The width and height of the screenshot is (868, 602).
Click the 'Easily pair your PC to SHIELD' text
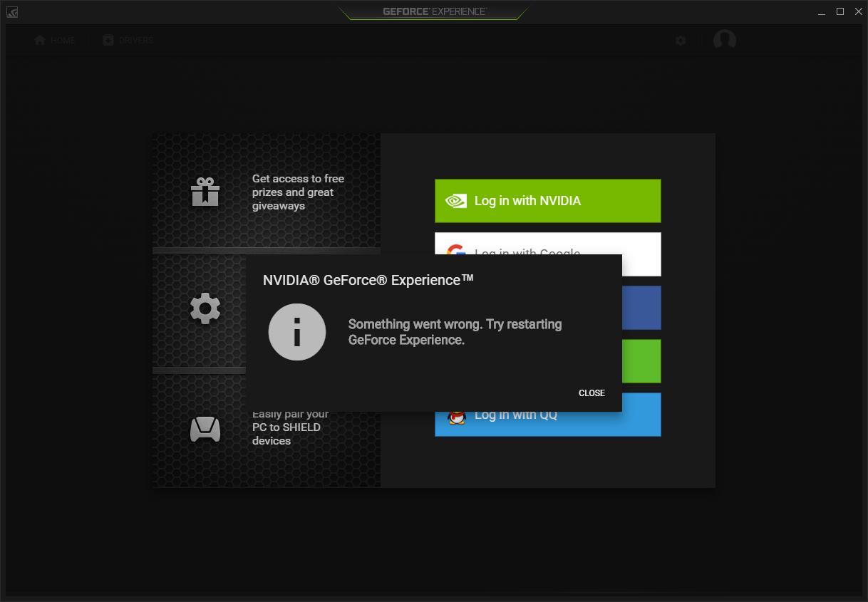pos(291,427)
